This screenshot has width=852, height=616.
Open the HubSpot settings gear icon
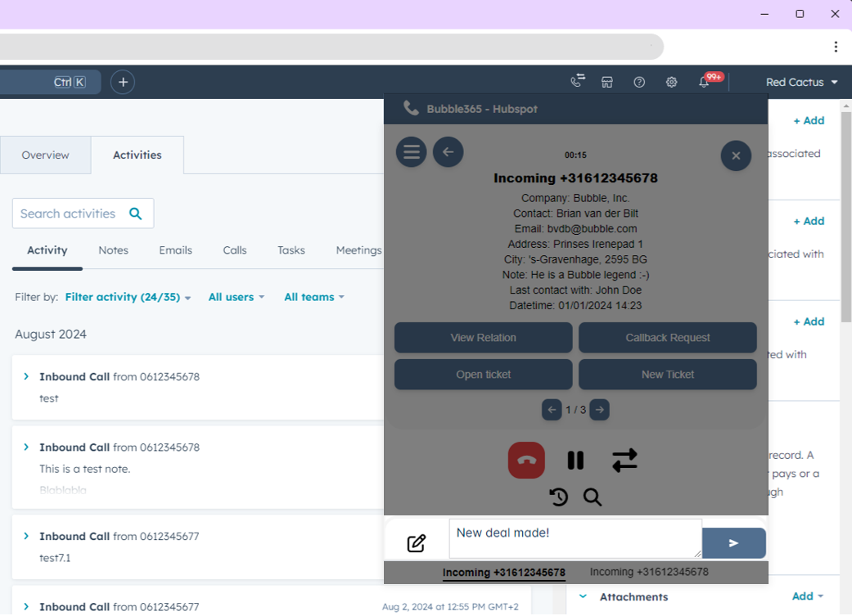671,82
